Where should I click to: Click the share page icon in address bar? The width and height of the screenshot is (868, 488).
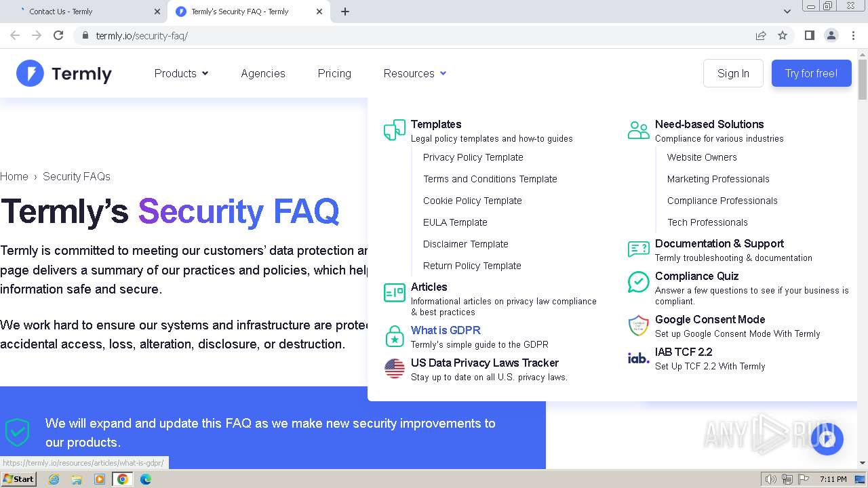[x=761, y=35]
